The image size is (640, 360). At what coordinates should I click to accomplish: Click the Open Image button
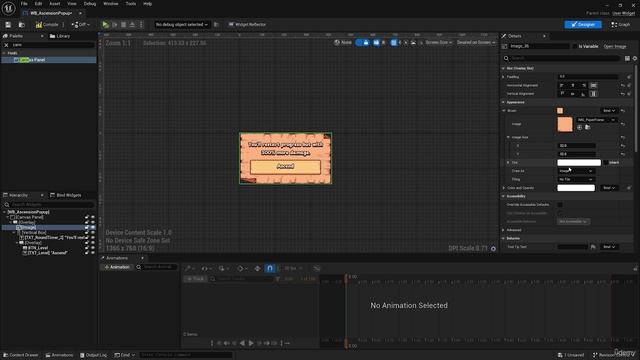coord(615,47)
